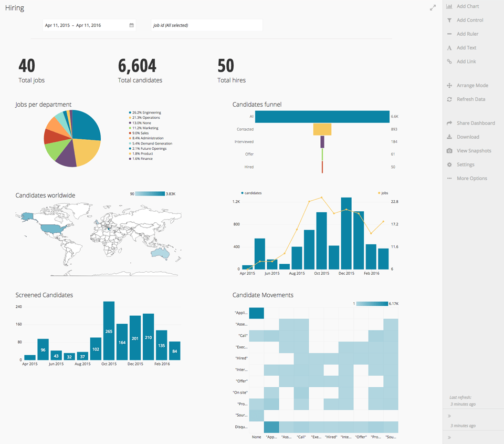Viewport: 504px width, 444px height.
Task: Click the Share Dashboard button
Action: 449,123
